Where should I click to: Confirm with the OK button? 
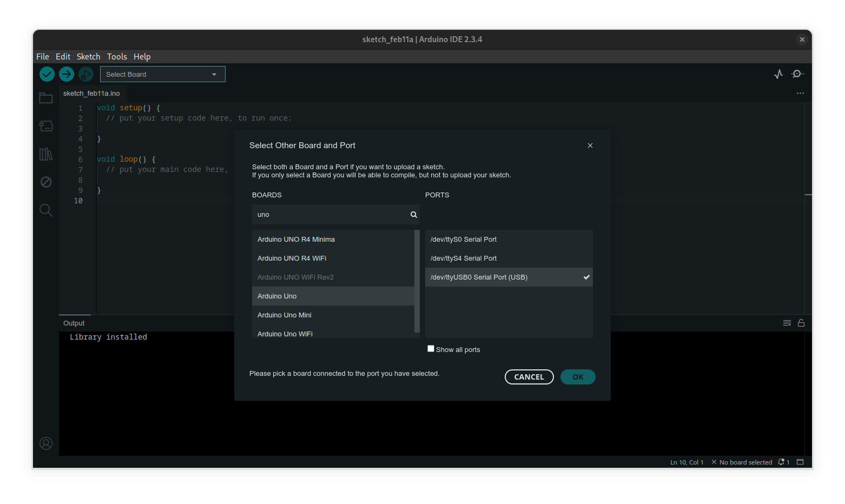tap(578, 377)
